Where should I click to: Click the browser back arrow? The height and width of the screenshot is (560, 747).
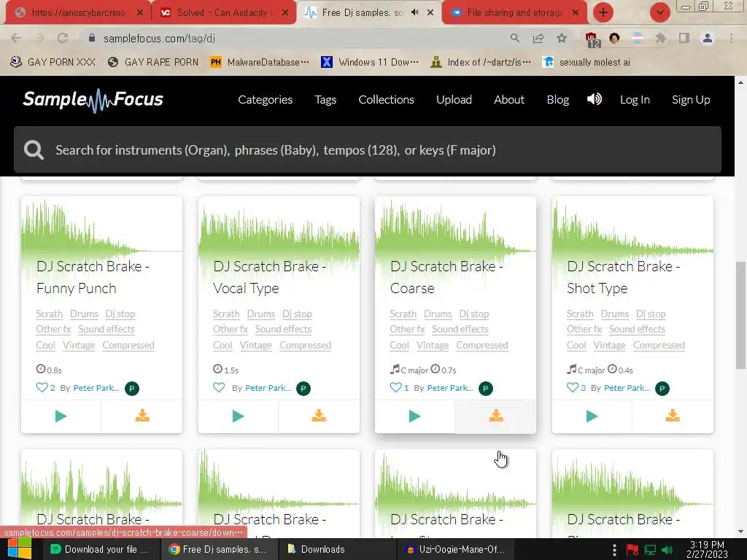[16, 38]
